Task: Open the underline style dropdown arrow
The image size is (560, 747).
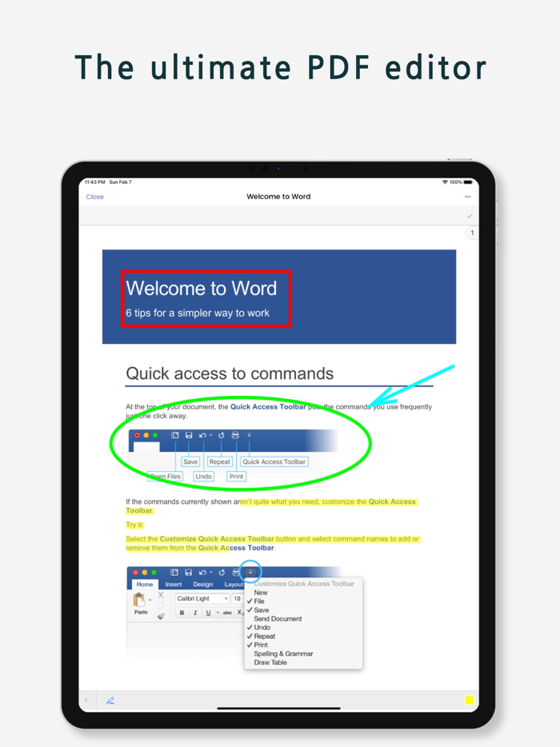Action: click(218, 613)
